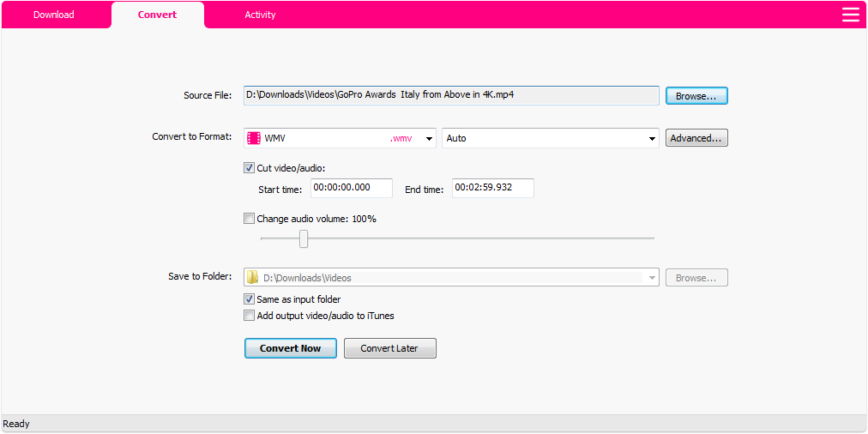
Task: Click the Start time input field
Action: tap(351, 188)
